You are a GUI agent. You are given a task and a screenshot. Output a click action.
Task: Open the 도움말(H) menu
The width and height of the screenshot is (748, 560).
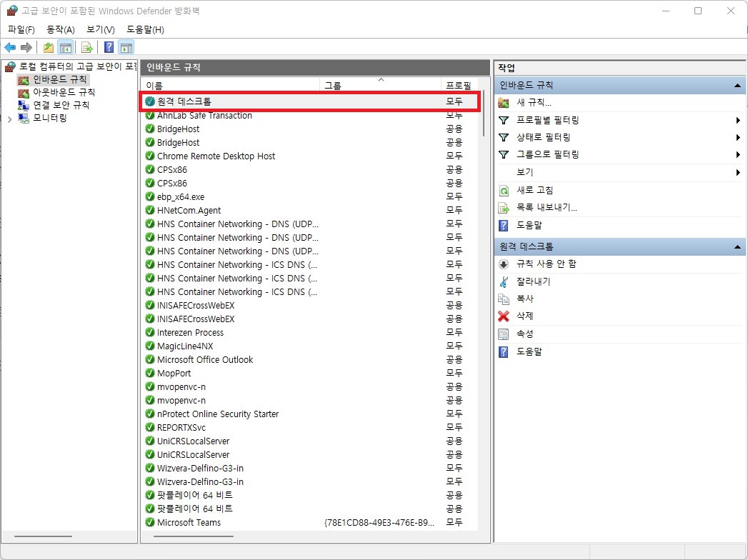(145, 29)
